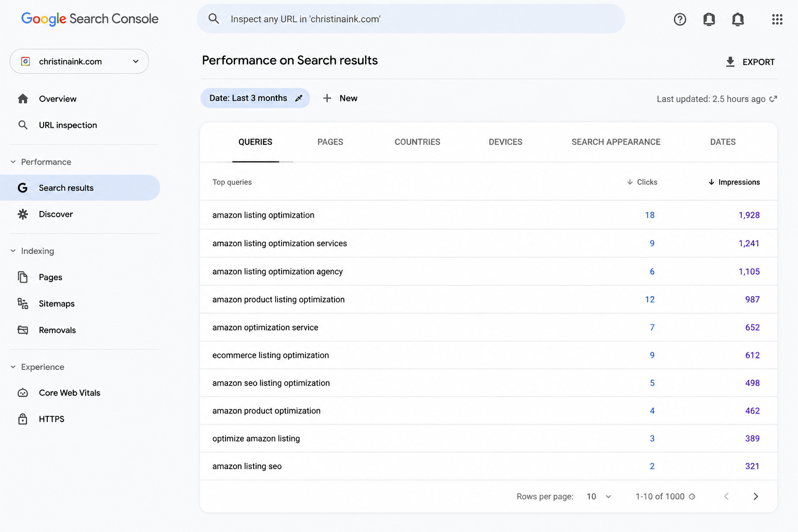Click the HTTPS padlock icon

[x=23, y=419]
